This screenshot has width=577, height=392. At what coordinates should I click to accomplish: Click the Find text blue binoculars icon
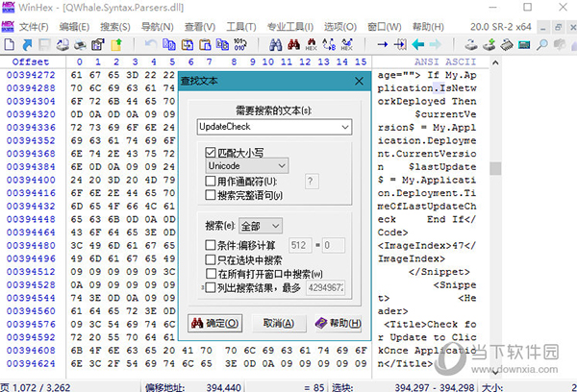coord(275,45)
